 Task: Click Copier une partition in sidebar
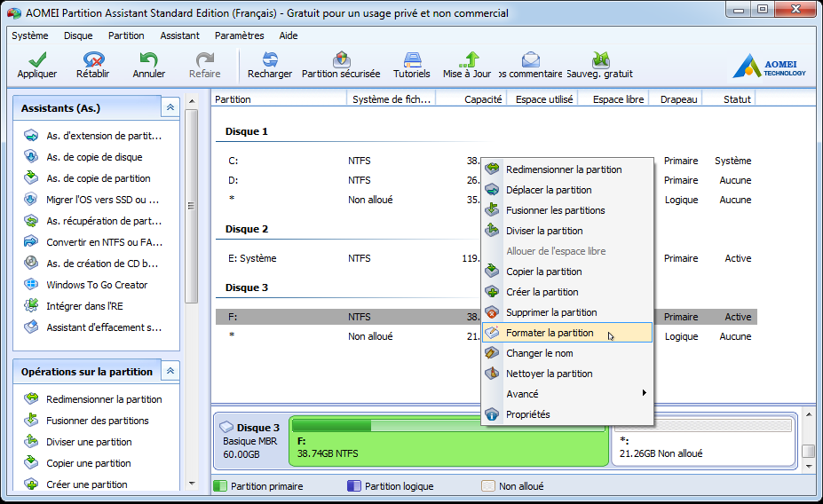(x=78, y=463)
